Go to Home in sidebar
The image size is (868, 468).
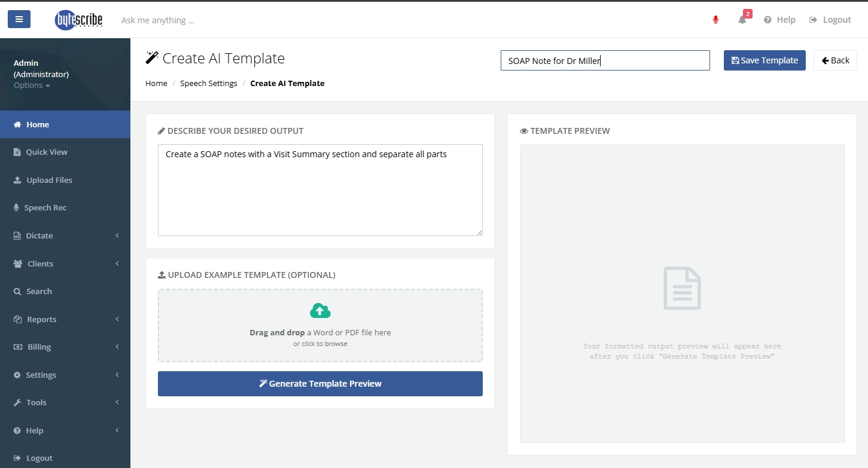coord(38,124)
